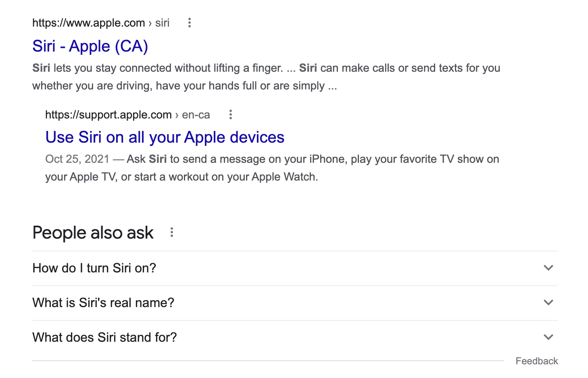Image resolution: width=588 pixels, height=378 pixels.
Task: Expand the question How do I turn Siri on?
Action: (295, 268)
